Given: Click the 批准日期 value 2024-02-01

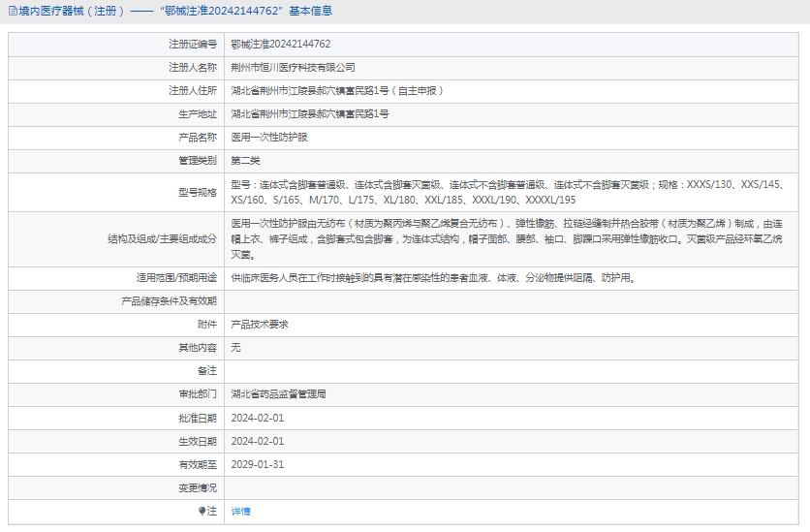Looking at the screenshot, I should (257, 418).
